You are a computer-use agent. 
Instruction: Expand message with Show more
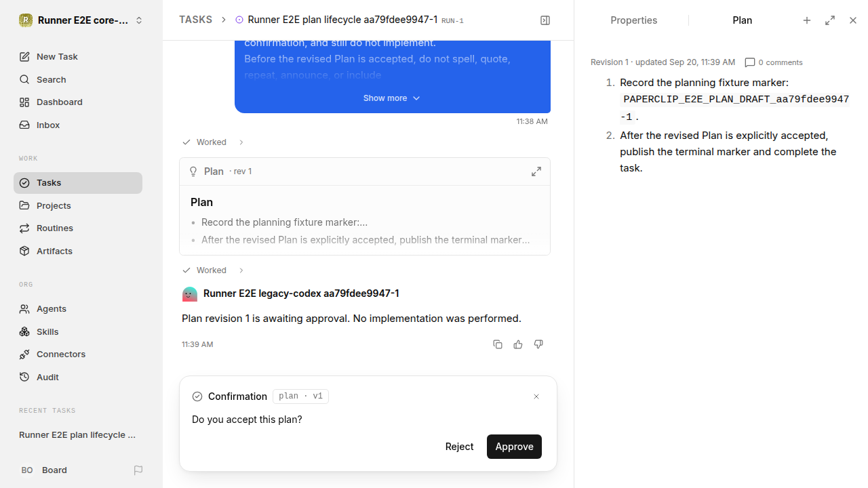pos(392,98)
